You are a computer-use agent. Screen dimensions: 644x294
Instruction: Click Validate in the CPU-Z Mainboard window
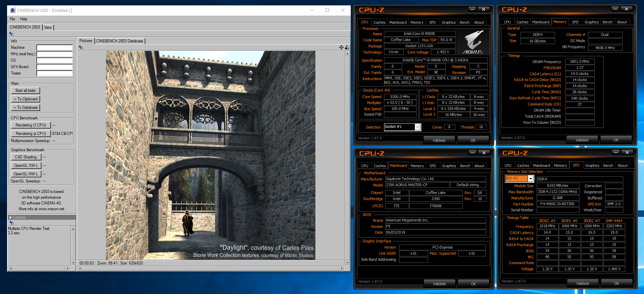point(439,284)
